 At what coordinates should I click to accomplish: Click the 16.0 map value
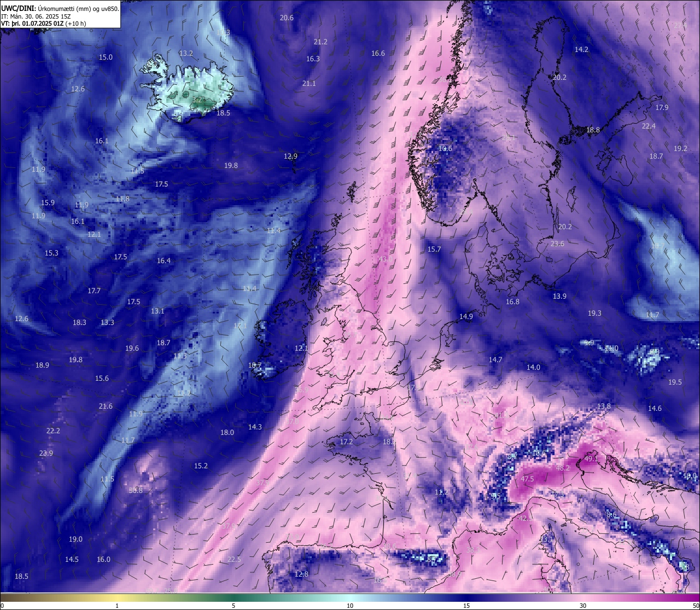(103, 560)
